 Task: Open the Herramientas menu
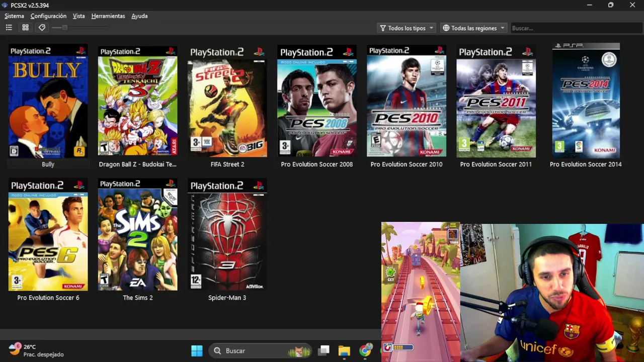point(108,16)
